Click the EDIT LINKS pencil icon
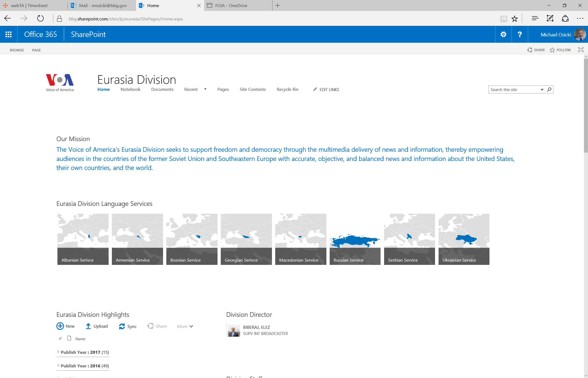The image size is (588, 378). [315, 89]
